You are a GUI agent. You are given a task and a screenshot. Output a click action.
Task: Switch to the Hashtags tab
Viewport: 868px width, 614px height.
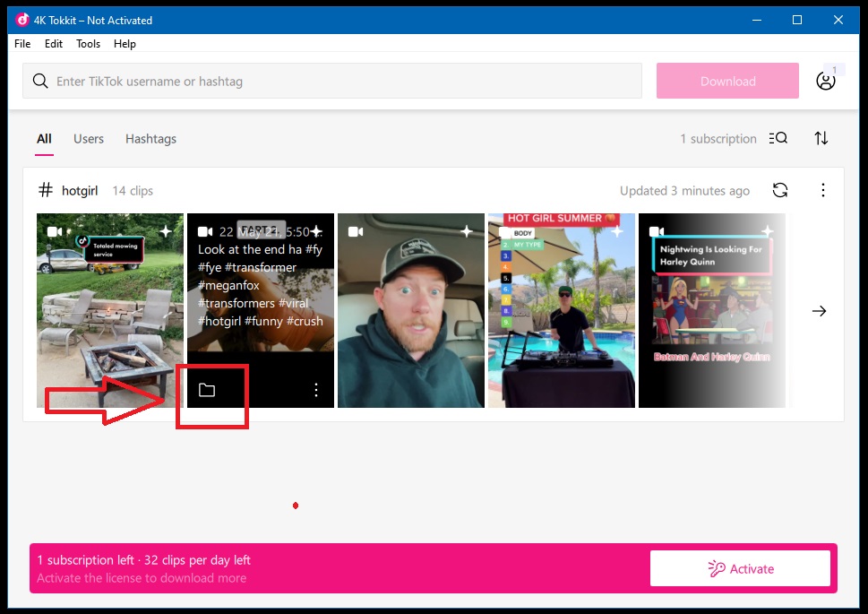(x=150, y=139)
